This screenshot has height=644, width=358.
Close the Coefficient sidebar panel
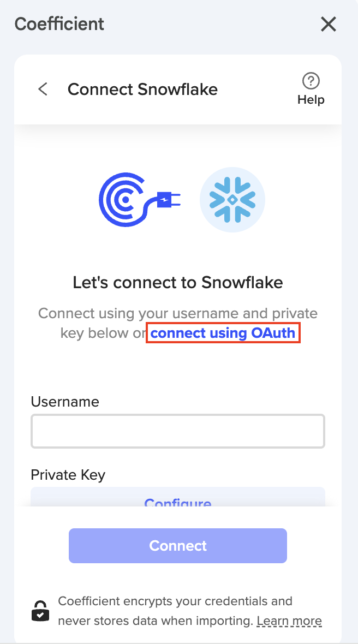point(328,24)
